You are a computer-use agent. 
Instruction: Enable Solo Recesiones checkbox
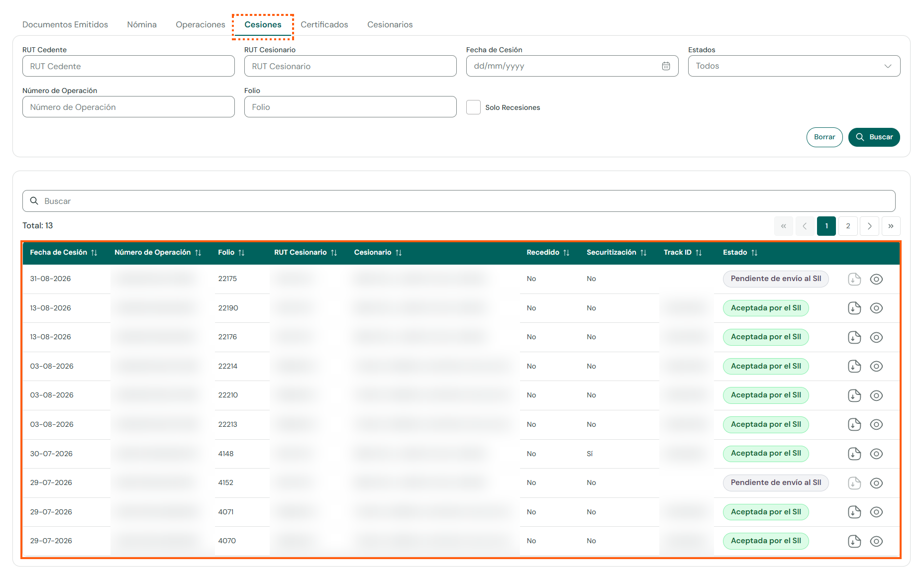pyautogui.click(x=473, y=107)
